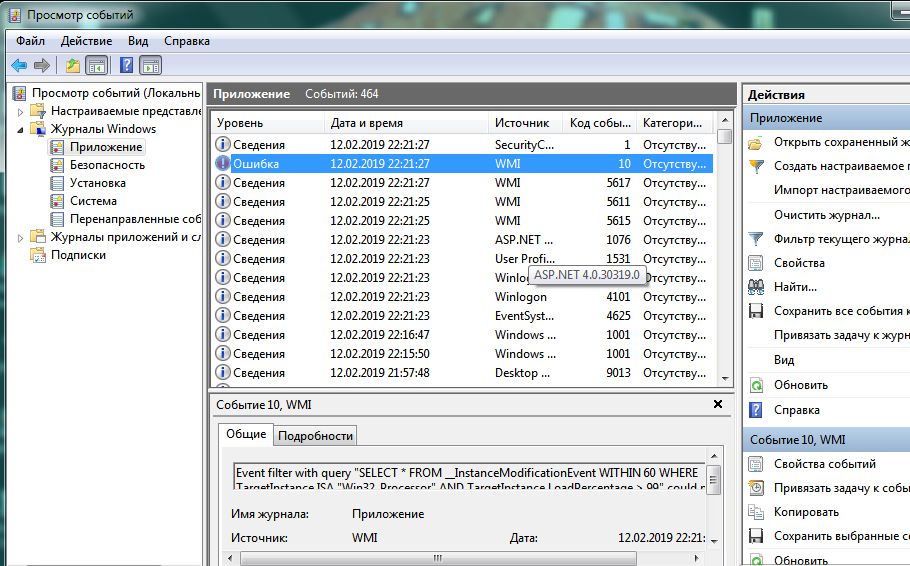Open the Действие menu
Screen dimensions: 910x566
(x=86, y=41)
